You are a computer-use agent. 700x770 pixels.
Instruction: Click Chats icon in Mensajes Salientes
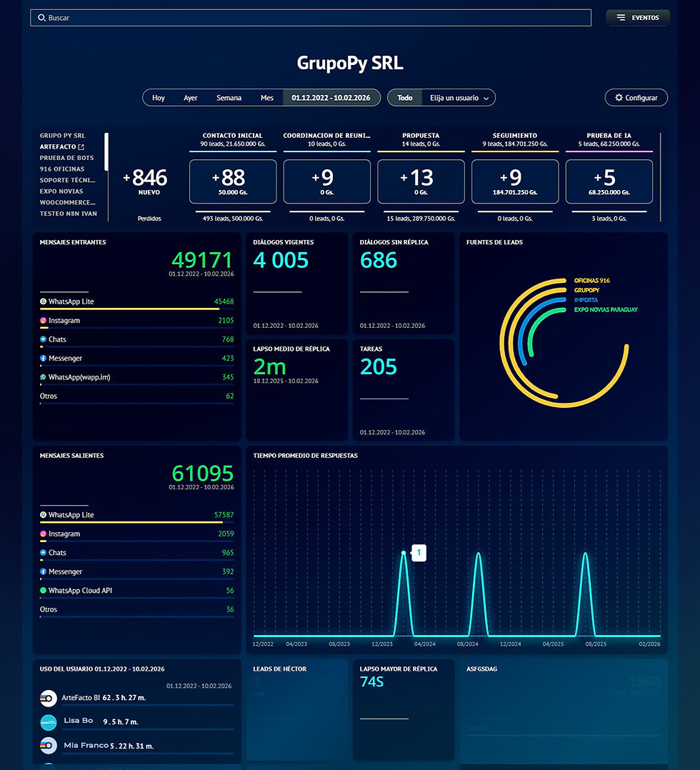pyautogui.click(x=44, y=553)
